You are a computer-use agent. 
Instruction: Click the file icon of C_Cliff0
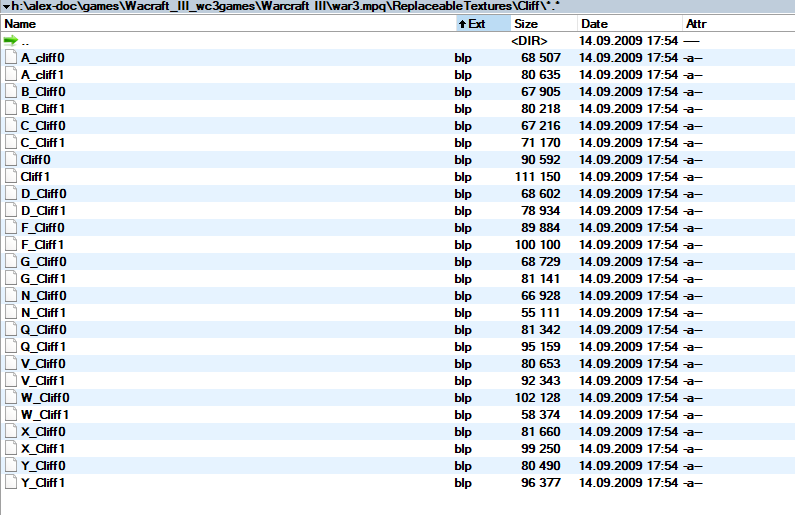point(11,125)
